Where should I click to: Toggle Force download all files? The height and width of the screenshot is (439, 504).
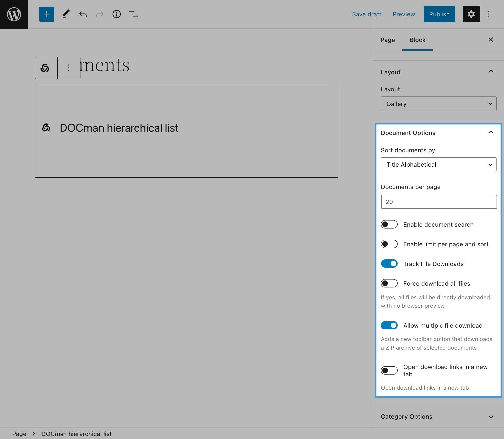coord(389,284)
